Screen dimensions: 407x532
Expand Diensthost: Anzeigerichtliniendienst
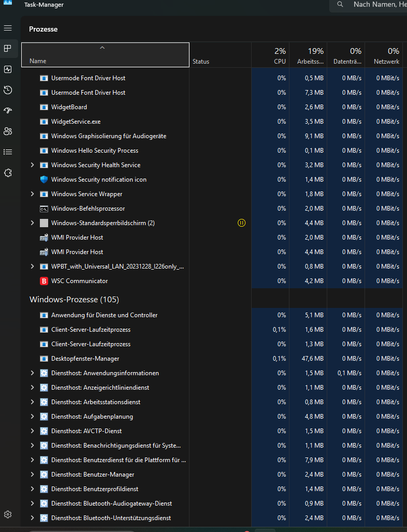[x=32, y=388]
